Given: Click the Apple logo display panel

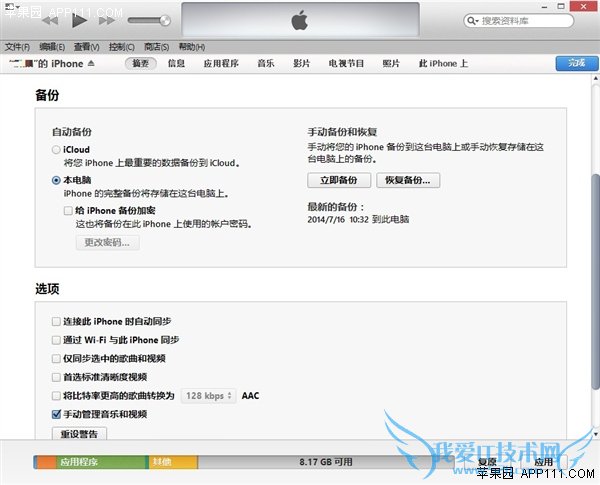Looking at the screenshot, I should (300, 20).
